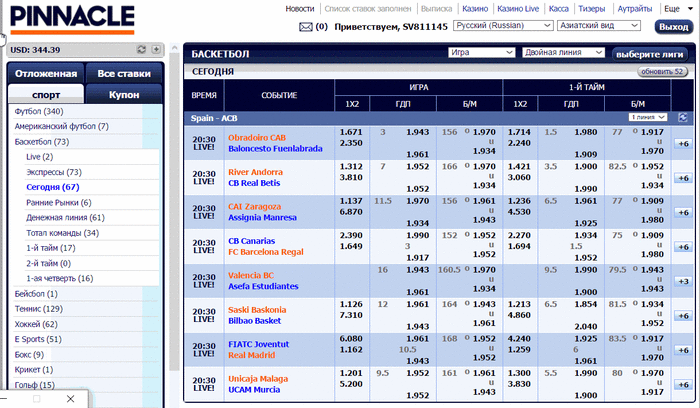Select Unicaja Malaga first-half odds 1.300

(x=519, y=373)
